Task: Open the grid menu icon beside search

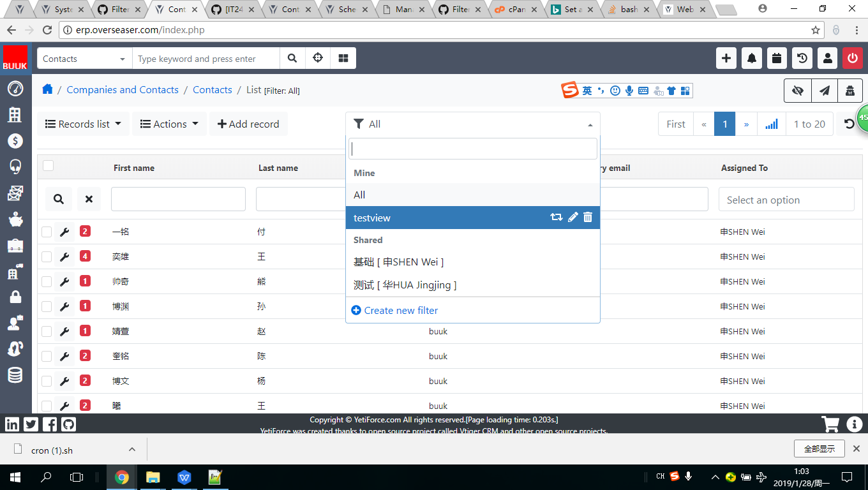Action: pyautogui.click(x=343, y=59)
